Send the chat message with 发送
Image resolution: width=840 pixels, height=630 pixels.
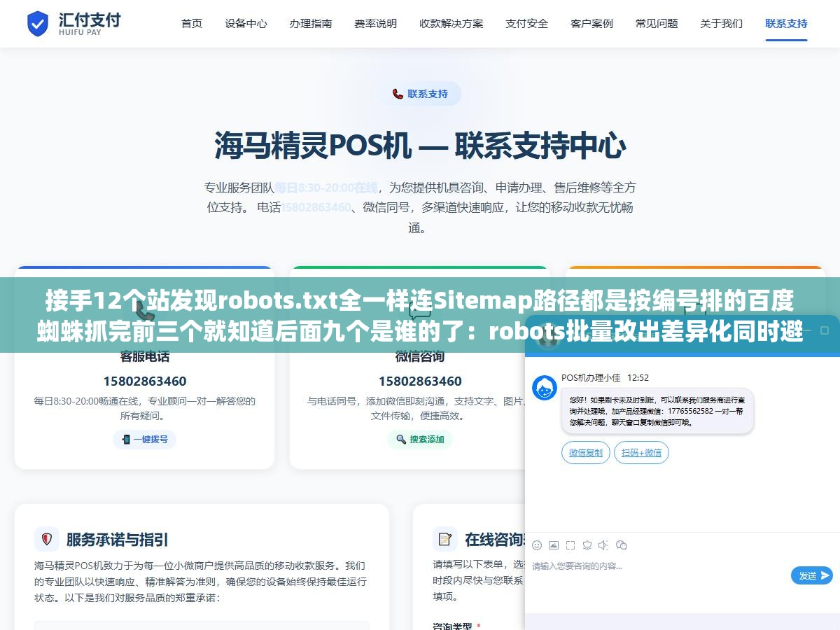coord(812,575)
